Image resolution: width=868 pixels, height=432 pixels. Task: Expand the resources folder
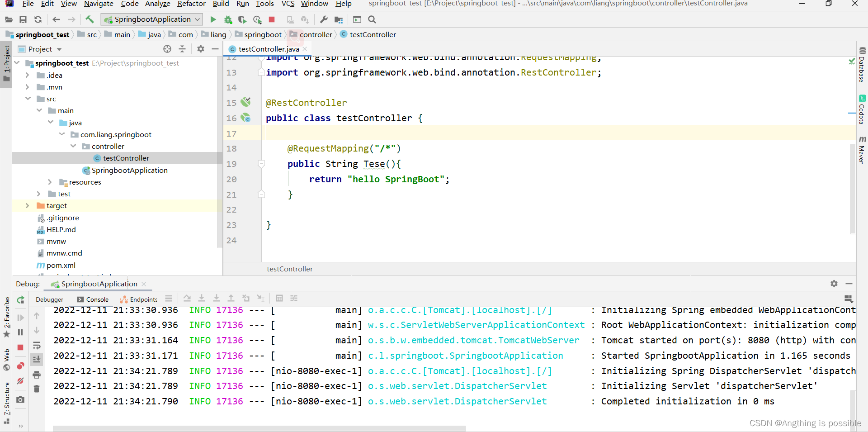point(49,182)
